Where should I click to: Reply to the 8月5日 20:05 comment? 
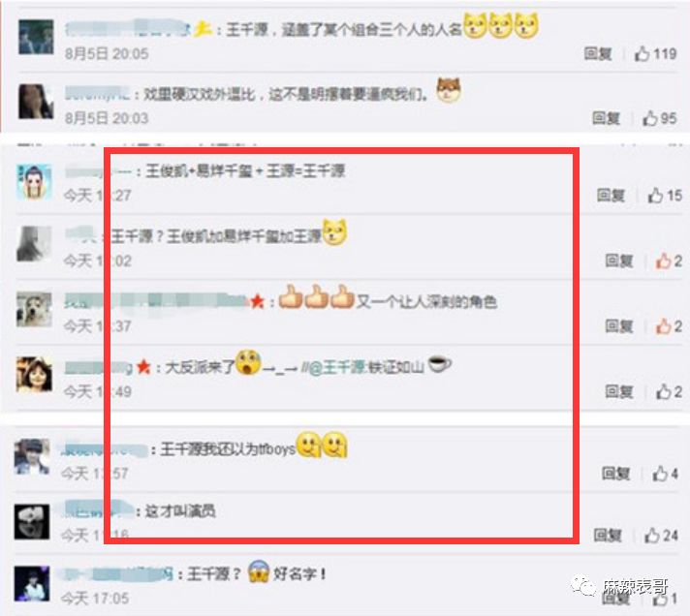(x=598, y=53)
